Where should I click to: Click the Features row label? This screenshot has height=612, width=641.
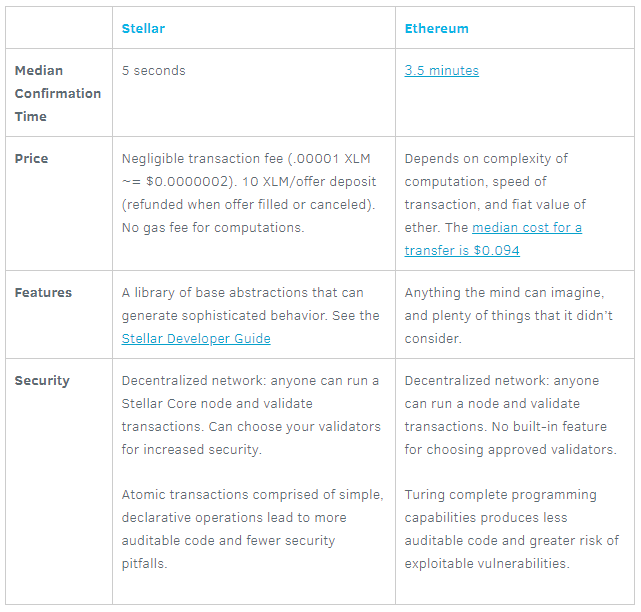click(43, 293)
